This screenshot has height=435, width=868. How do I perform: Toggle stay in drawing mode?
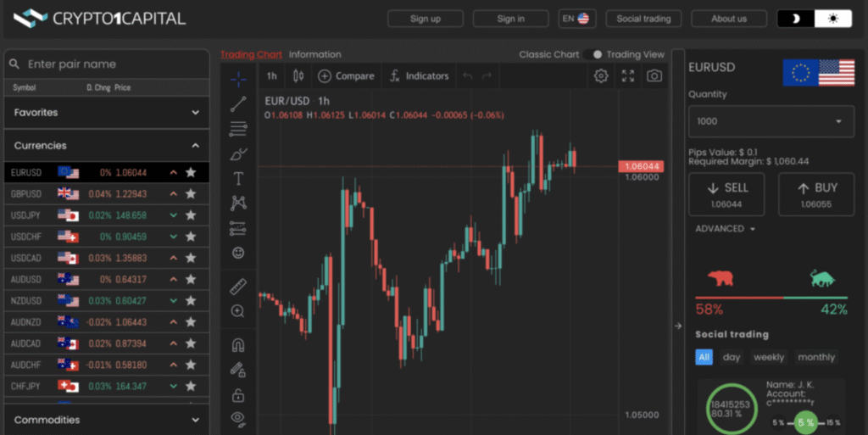(x=238, y=370)
